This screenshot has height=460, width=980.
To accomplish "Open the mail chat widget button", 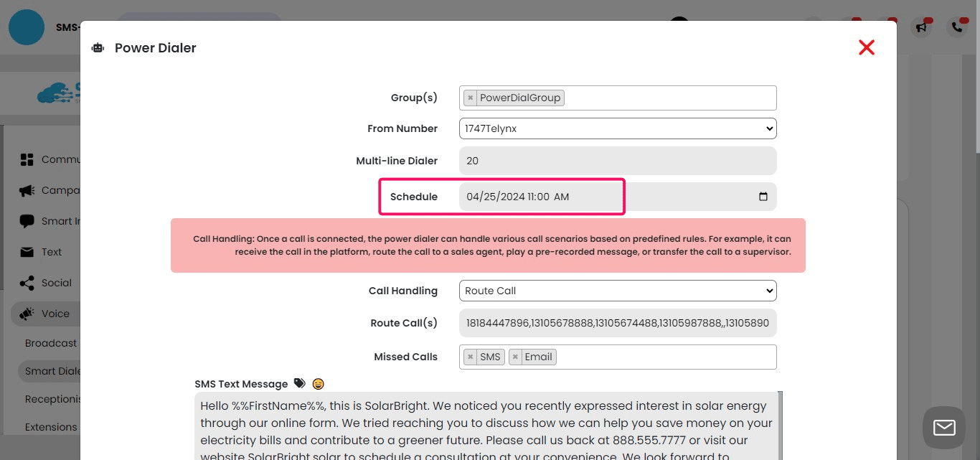I will click(x=944, y=428).
